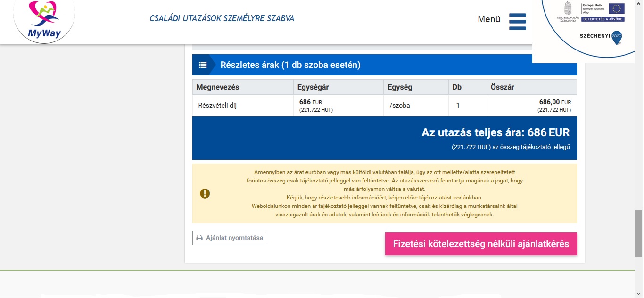Screen dimensions: 644x298
Task: Click the BEFEKTETÉS A JÖVŐBE banner
Action: 603,19
